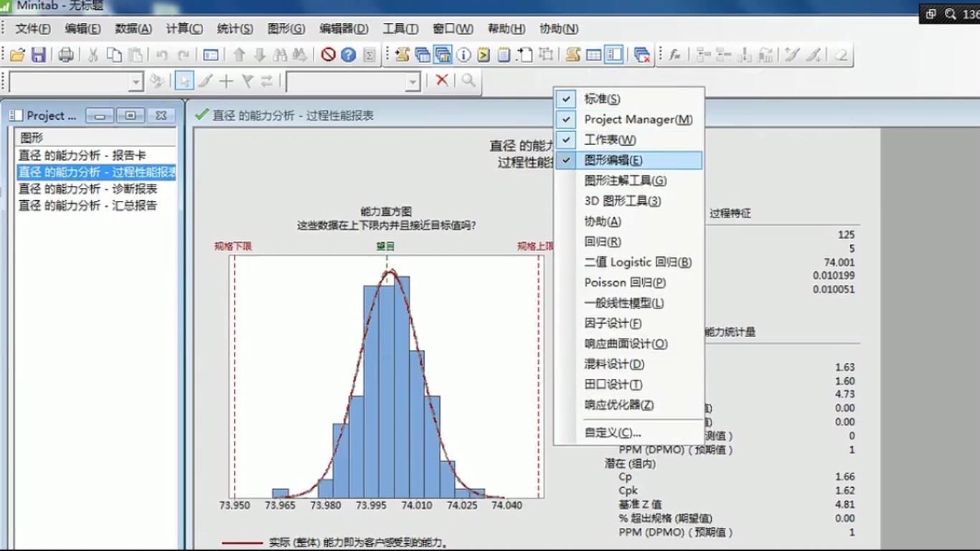Click the Session Window scroll icon
The height and width of the screenshot is (551, 980).
point(573,55)
